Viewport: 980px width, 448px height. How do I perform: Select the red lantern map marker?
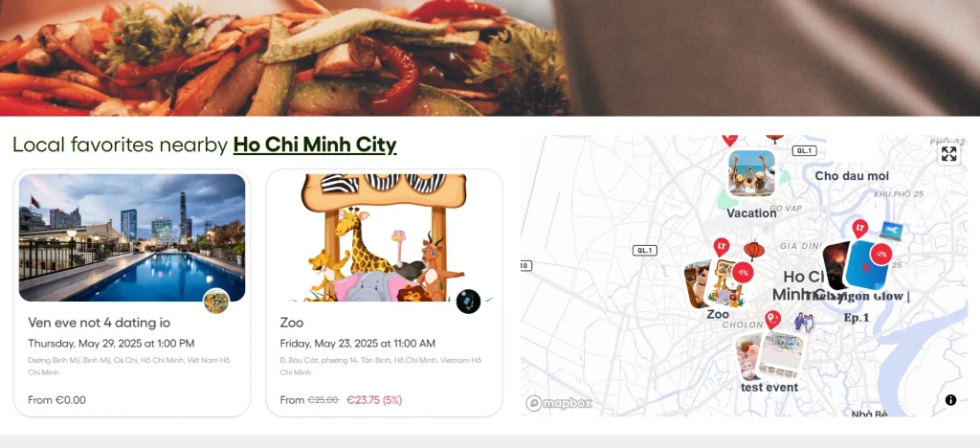[x=754, y=251]
